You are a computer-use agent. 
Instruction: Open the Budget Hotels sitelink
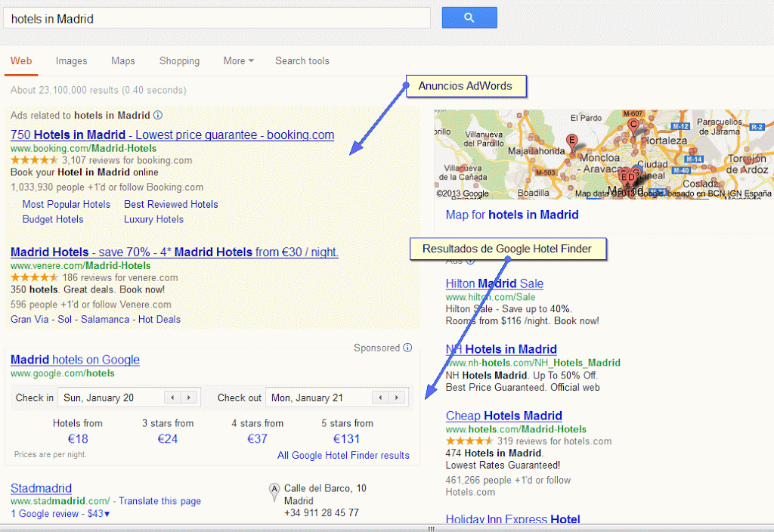coord(53,219)
